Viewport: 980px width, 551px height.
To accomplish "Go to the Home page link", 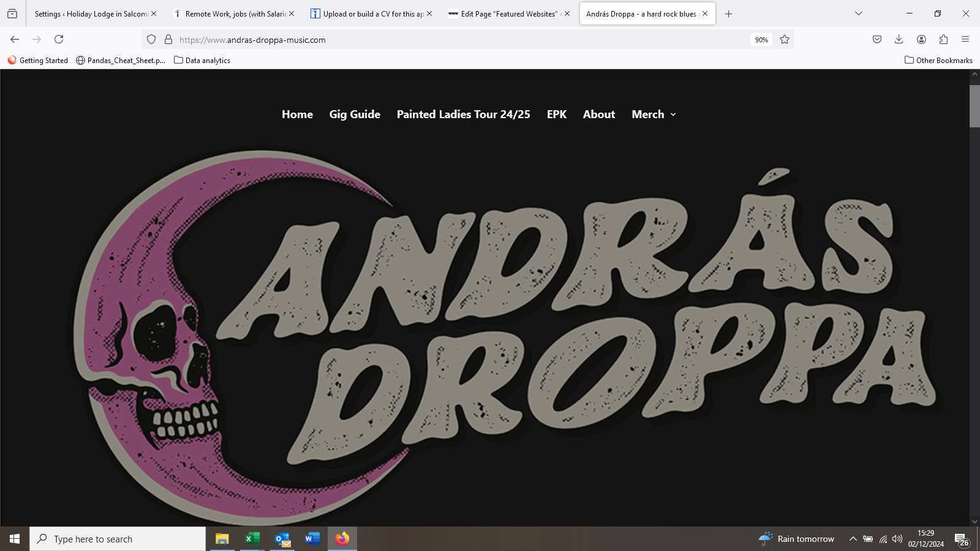I will [x=297, y=114].
